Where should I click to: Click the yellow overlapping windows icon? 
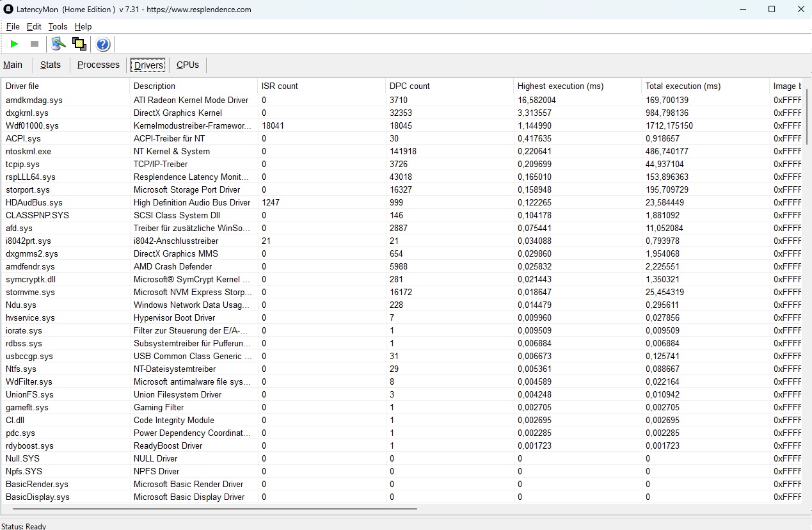pos(79,44)
